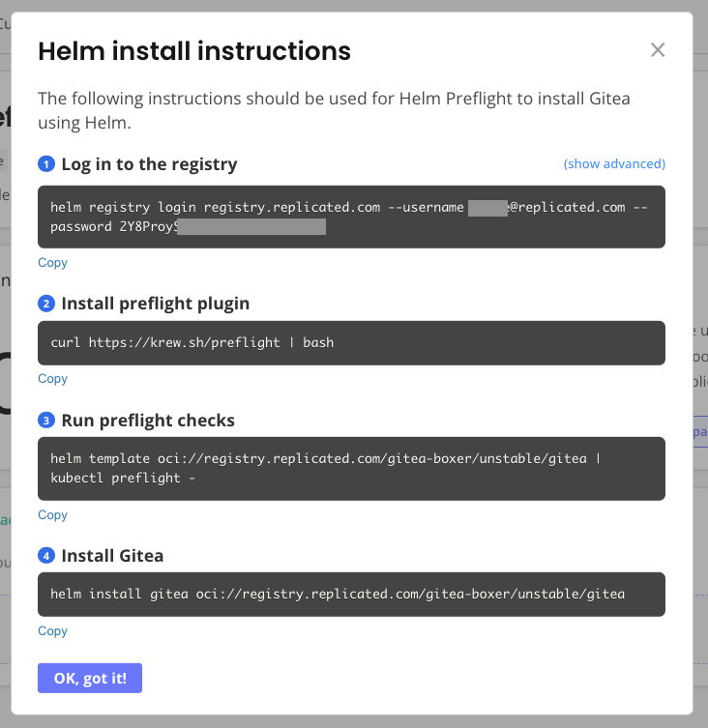The image size is (708, 728).
Task: Click the step 3 number badge
Action: coord(46,421)
